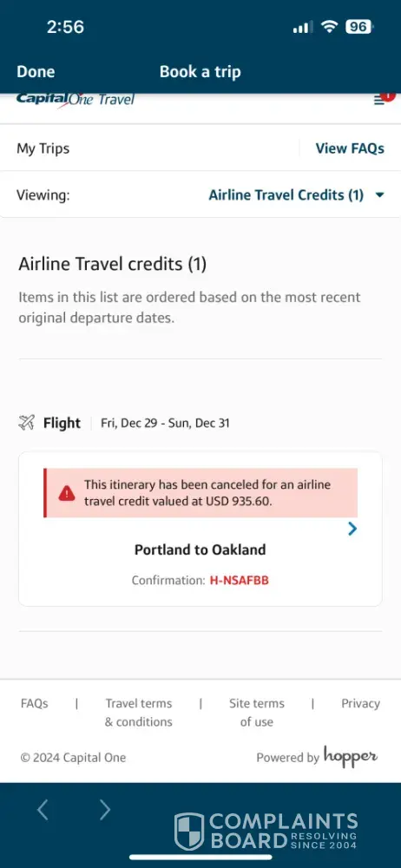
Task: Tap the battery indicator in status bar
Action: (359, 27)
